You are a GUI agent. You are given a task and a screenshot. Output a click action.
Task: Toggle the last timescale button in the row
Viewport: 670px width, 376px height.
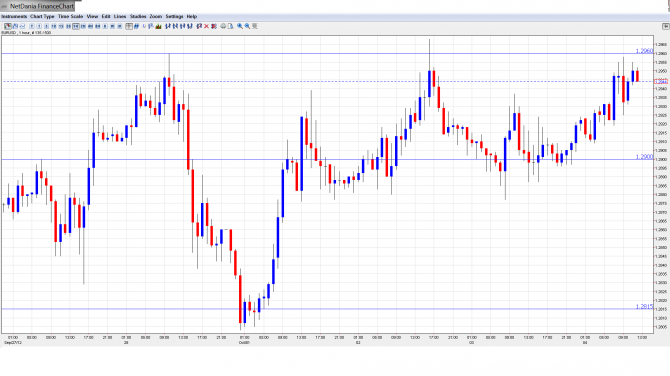point(120,26)
